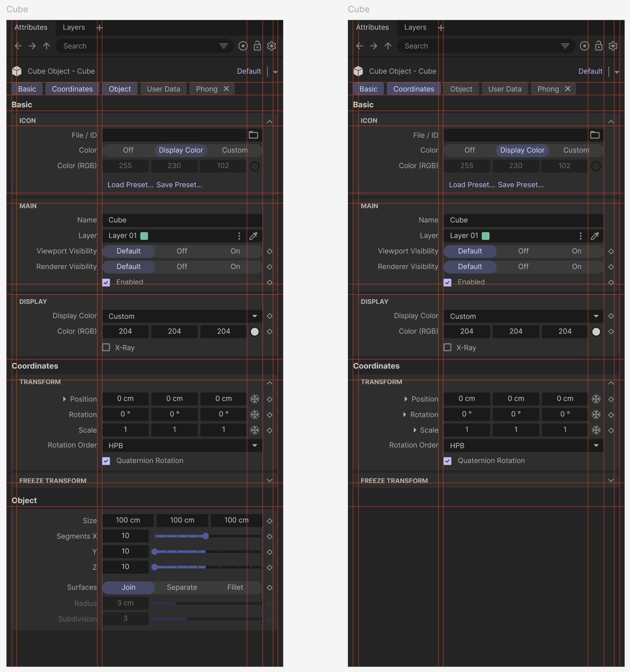This screenshot has height=672, width=630.
Task: Open File / ID folder icon in right panel
Action: 595,135
